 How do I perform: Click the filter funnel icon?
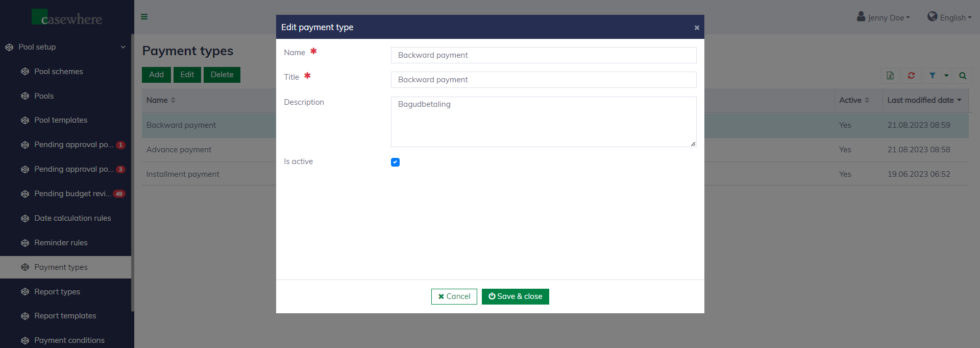click(x=932, y=76)
